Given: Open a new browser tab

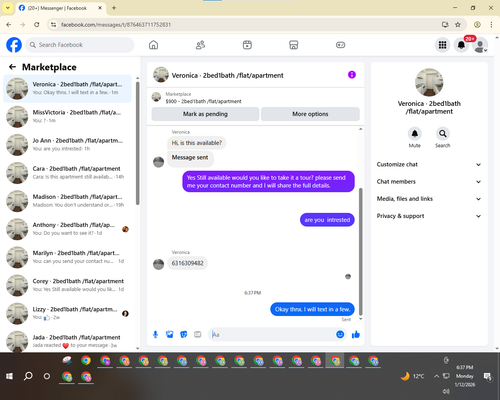Looking at the screenshot, I should click(x=114, y=8).
